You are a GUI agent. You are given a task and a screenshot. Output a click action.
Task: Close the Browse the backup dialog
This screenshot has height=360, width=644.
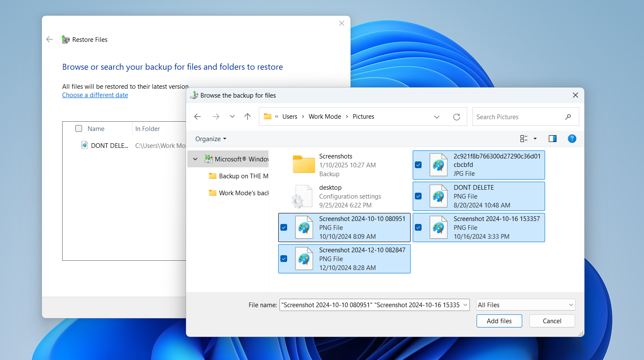pos(575,95)
